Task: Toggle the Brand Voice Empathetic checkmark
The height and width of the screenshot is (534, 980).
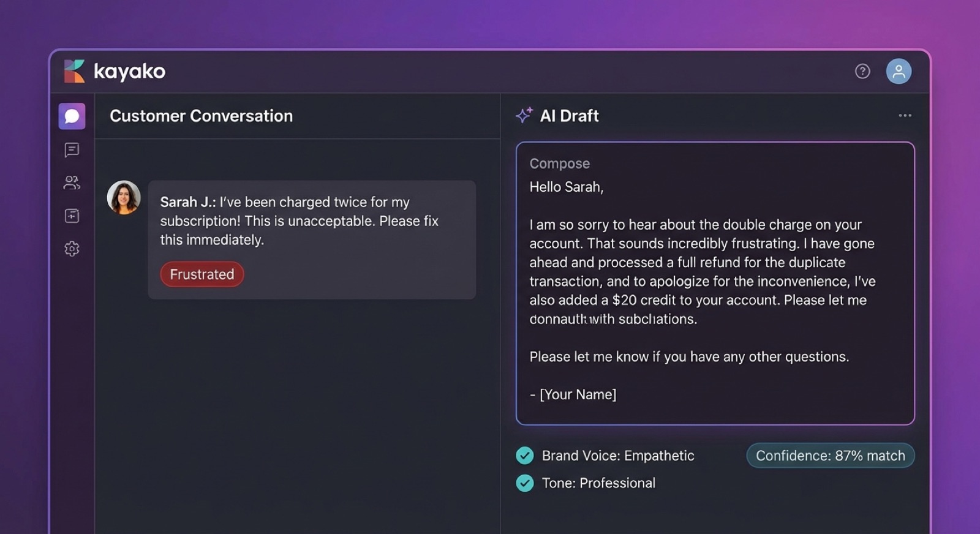Action: tap(525, 456)
